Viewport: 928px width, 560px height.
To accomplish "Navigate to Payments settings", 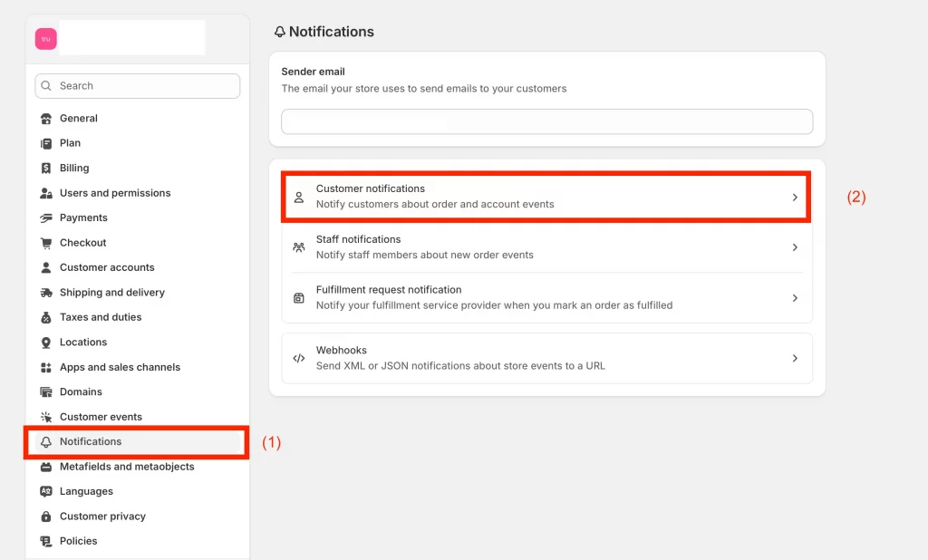I will click(x=138, y=217).
